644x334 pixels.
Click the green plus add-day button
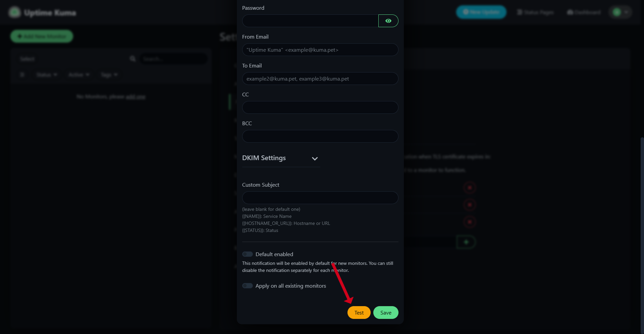pyautogui.click(x=466, y=242)
